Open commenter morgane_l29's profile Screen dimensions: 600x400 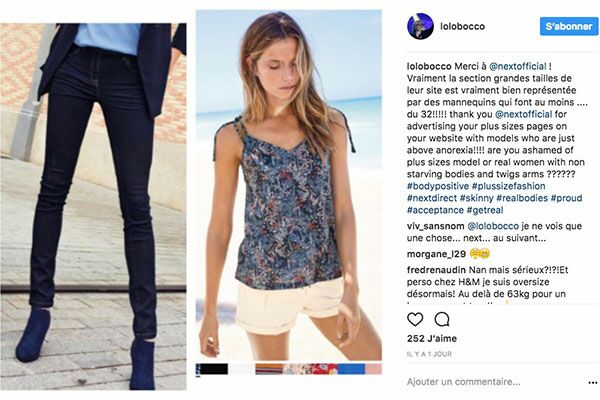pyautogui.click(x=436, y=254)
